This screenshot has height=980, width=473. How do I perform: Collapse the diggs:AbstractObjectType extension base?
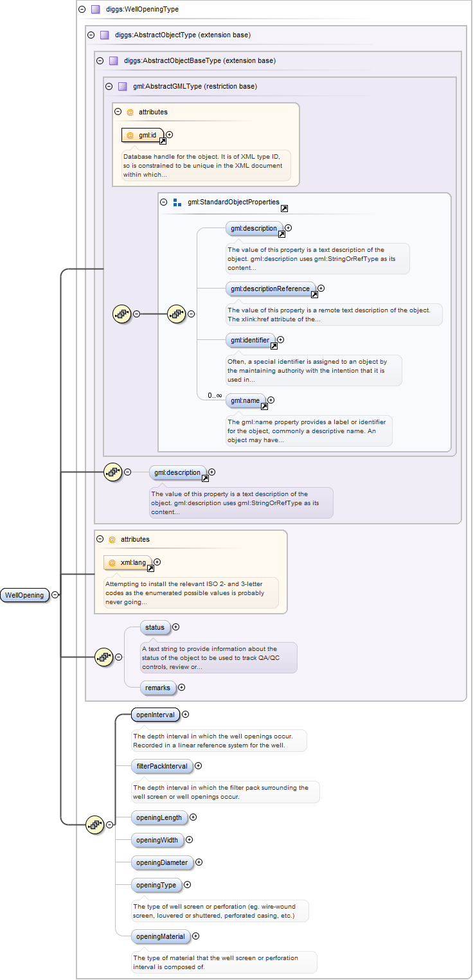click(91, 35)
